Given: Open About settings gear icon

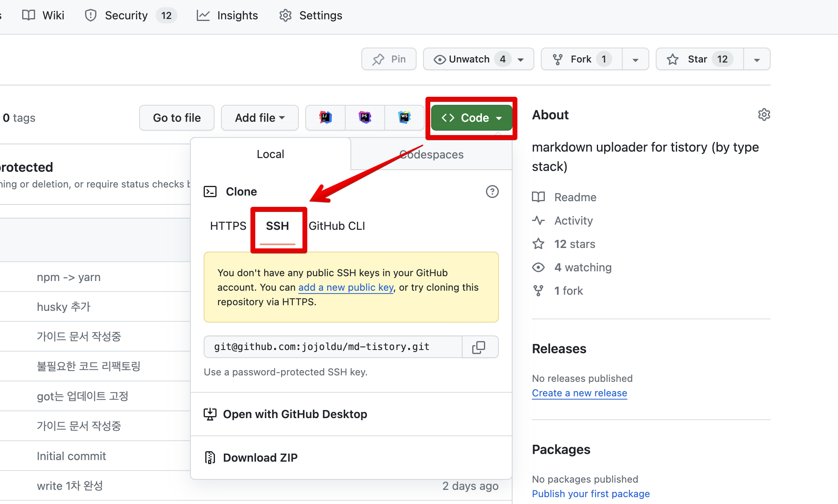Looking at the screenshot, I should [x=764, y=115].
